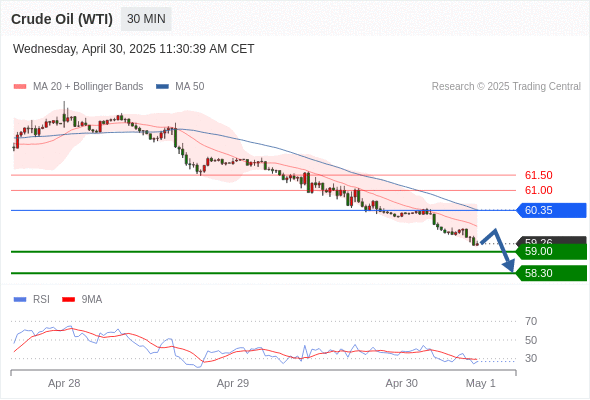590x400 pixels.
Task: Click the 59.00 green support tag
Action: 551,251
